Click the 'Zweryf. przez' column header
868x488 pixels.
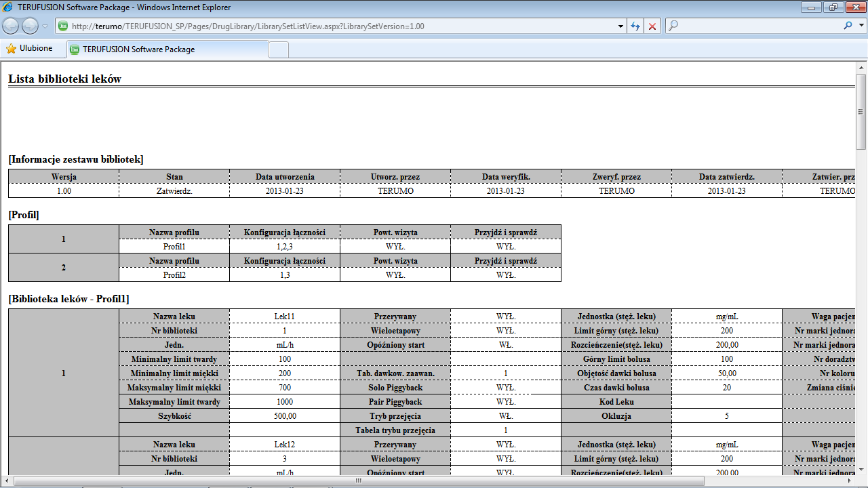point(616,177)
